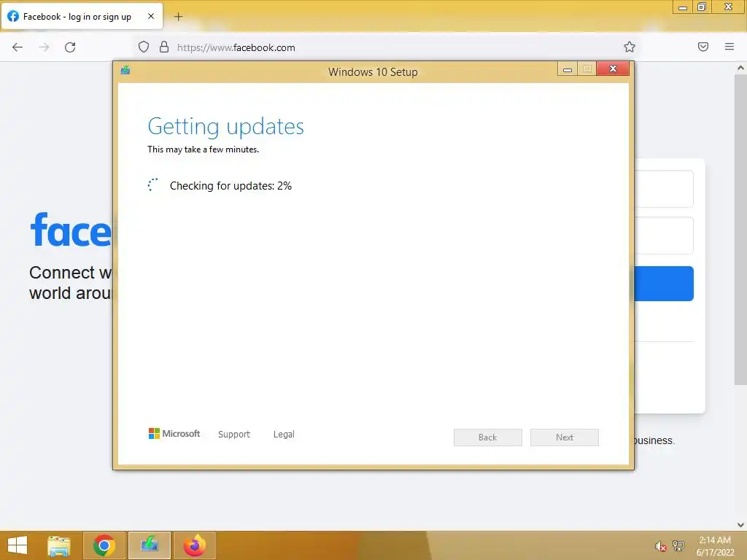
Task: Click the Firefox forward arrow
Action: tap(44, 47)
